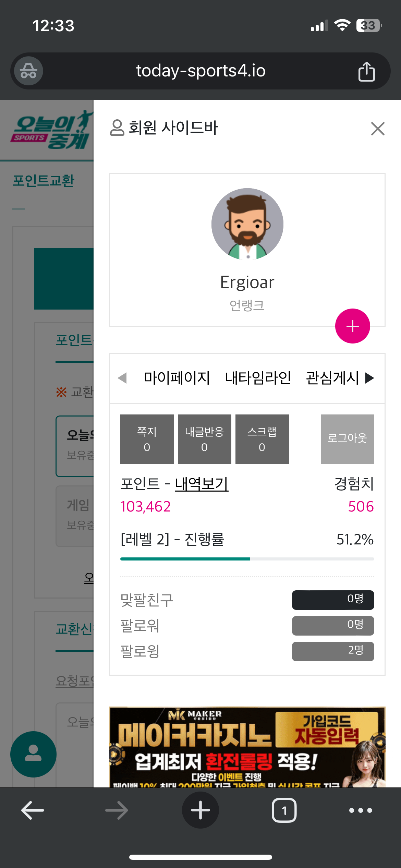Tap the today-sports4.io address field

[x=200, y=71]
